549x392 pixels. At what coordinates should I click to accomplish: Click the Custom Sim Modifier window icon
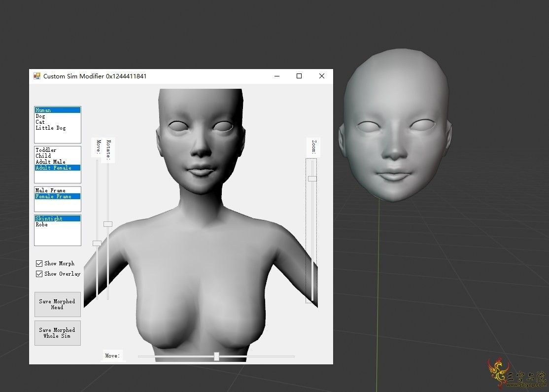[x=37, y=76]
